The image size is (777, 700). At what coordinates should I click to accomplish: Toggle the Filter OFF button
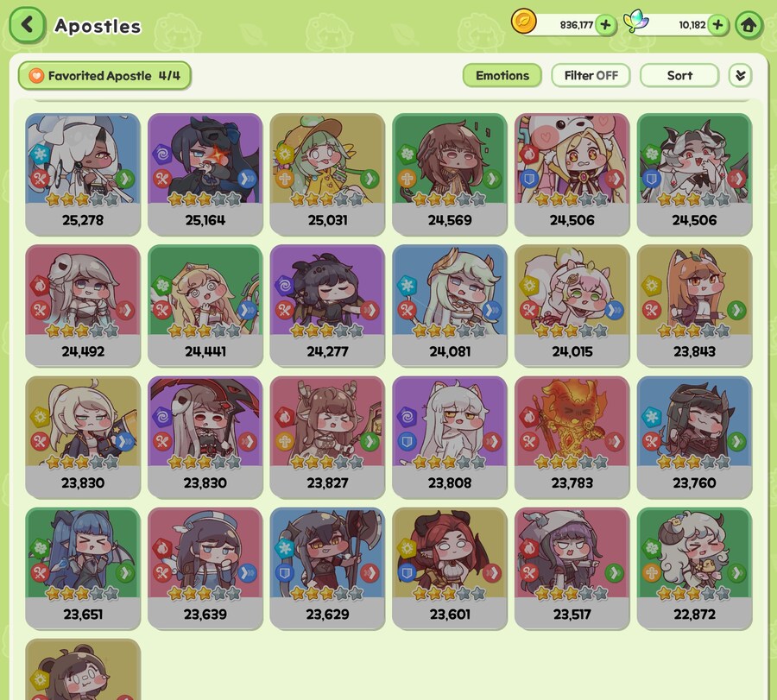[591, 75]
